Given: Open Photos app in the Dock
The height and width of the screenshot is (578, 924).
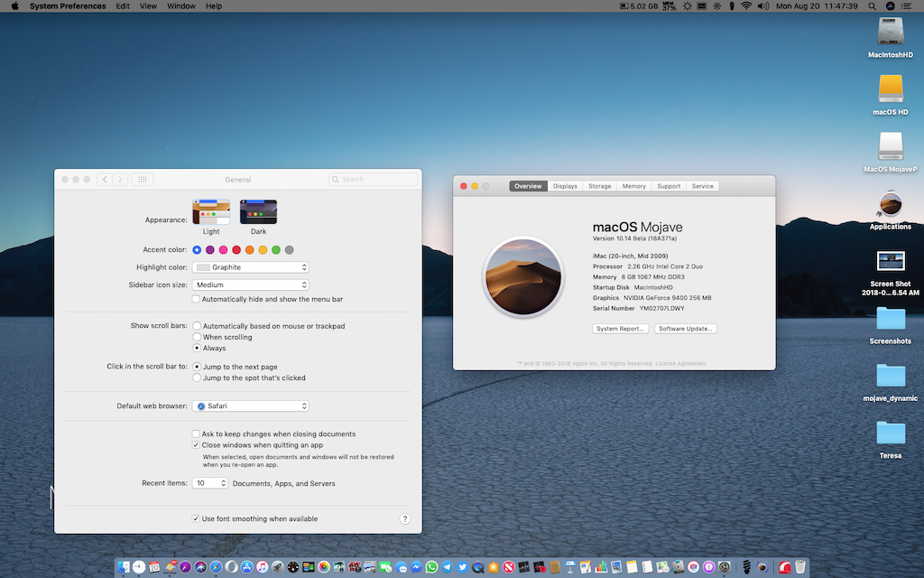Looking at the screenshot, I should pyautogui.click(x=324, y=567).
